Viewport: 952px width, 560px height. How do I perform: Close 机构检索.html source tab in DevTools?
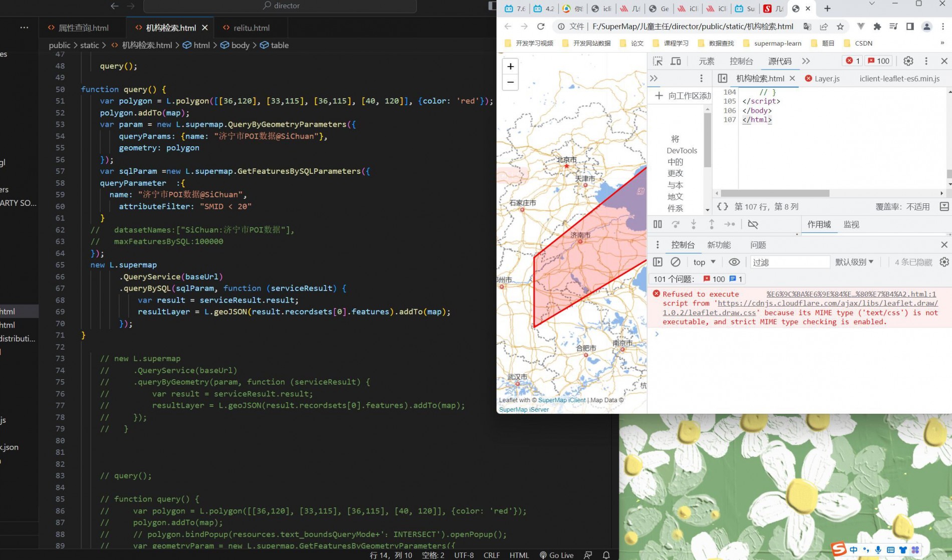(792, 78)
